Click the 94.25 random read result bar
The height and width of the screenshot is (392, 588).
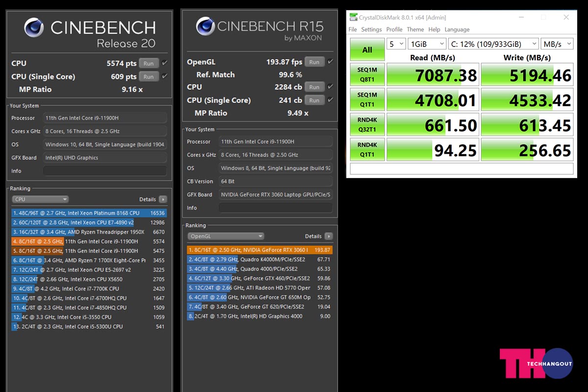[433, 150]
